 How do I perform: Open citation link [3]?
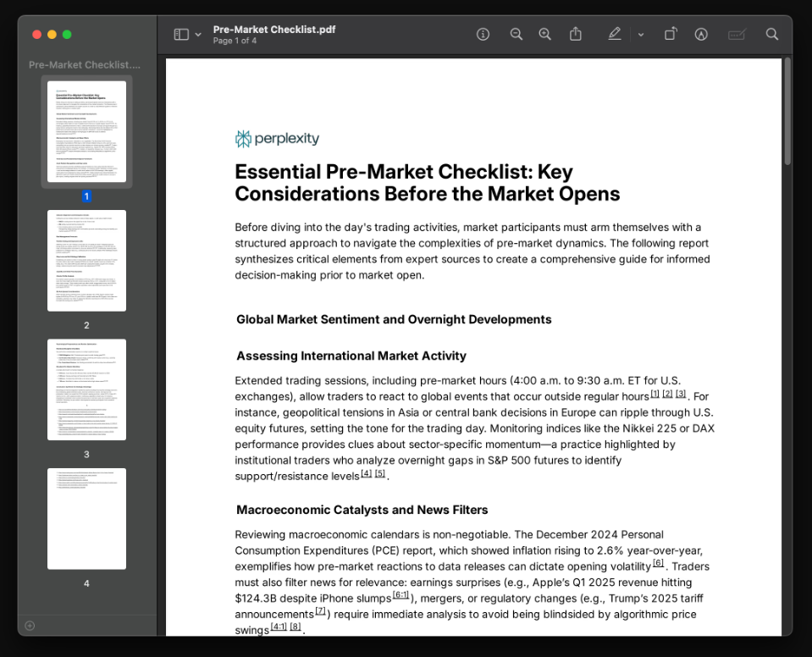coord(681,394)
